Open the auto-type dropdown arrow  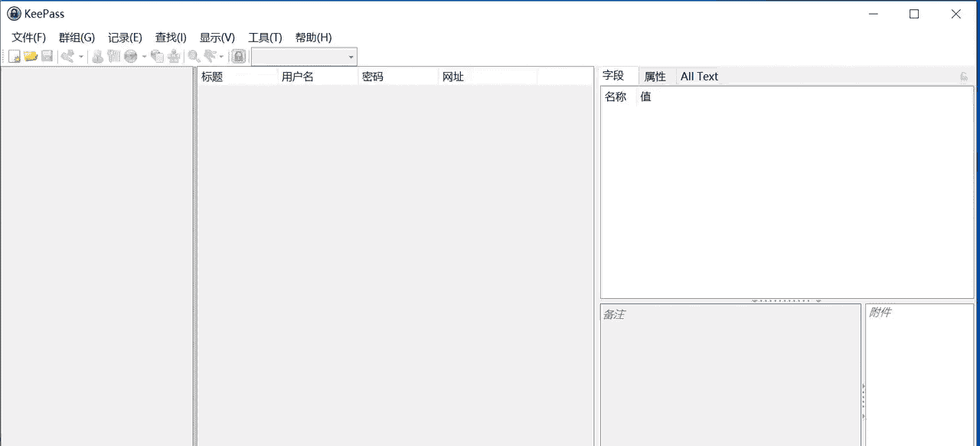coord(220,55)
